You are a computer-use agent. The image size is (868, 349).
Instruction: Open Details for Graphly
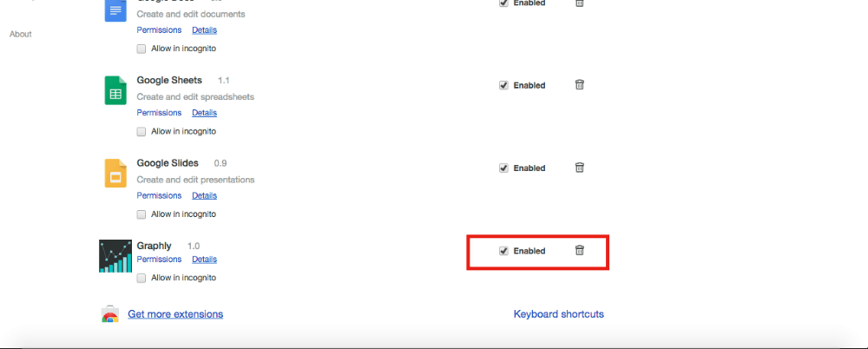click(204, 260)
